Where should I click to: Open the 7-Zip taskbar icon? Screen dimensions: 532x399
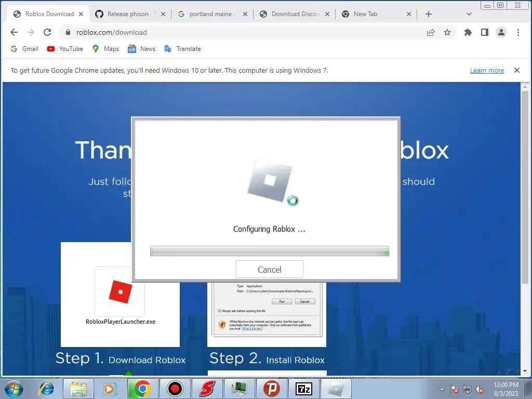click(303, 389)
